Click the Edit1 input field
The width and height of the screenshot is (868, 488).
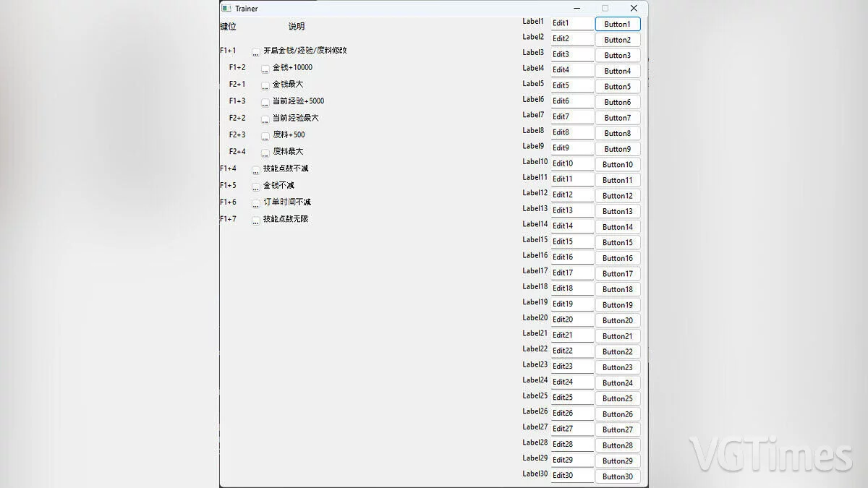pyautogui.click(x=571, y=24)
